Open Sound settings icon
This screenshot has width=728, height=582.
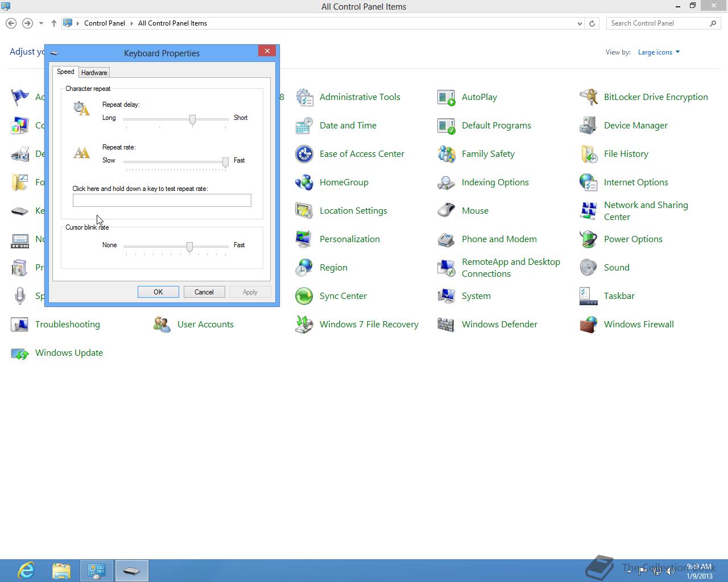589,268
